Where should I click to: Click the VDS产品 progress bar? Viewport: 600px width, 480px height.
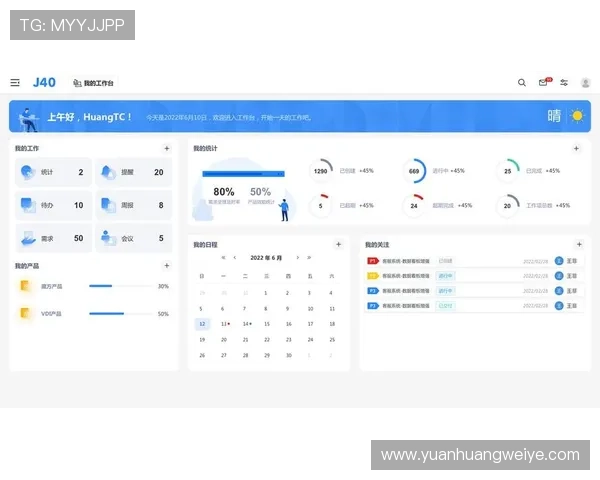click(x=115, y=314)
